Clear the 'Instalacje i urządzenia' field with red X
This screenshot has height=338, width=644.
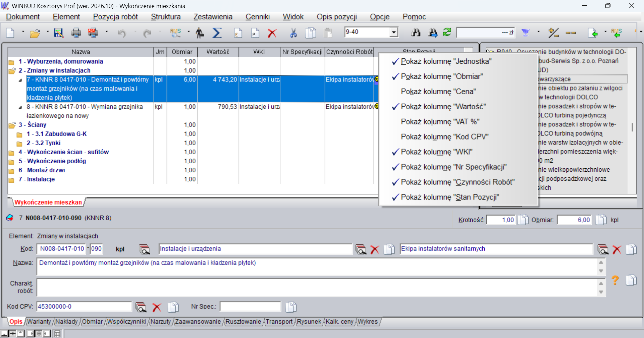coord(375,249)
